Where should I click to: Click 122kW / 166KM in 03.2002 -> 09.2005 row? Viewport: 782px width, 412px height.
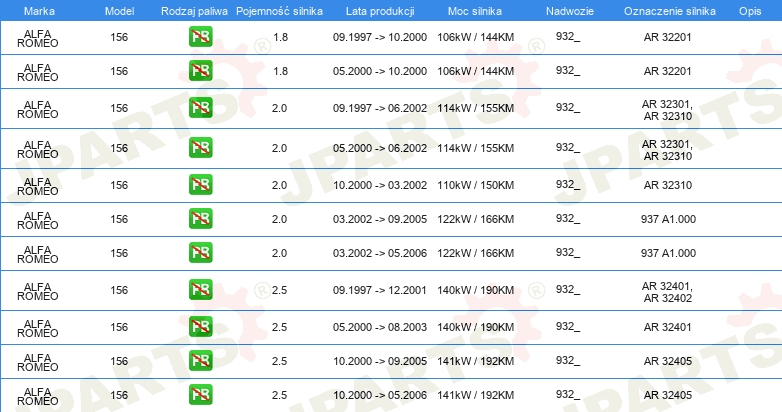(476, 218)
